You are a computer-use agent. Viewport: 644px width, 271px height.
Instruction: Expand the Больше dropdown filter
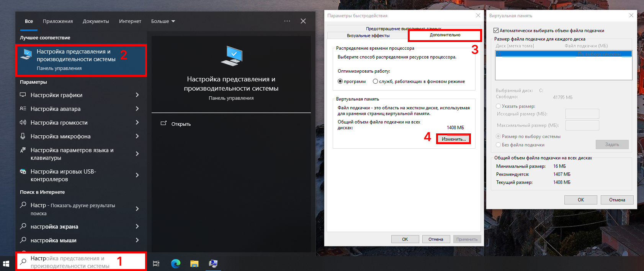pyautogui.click(x=163, y=21)
